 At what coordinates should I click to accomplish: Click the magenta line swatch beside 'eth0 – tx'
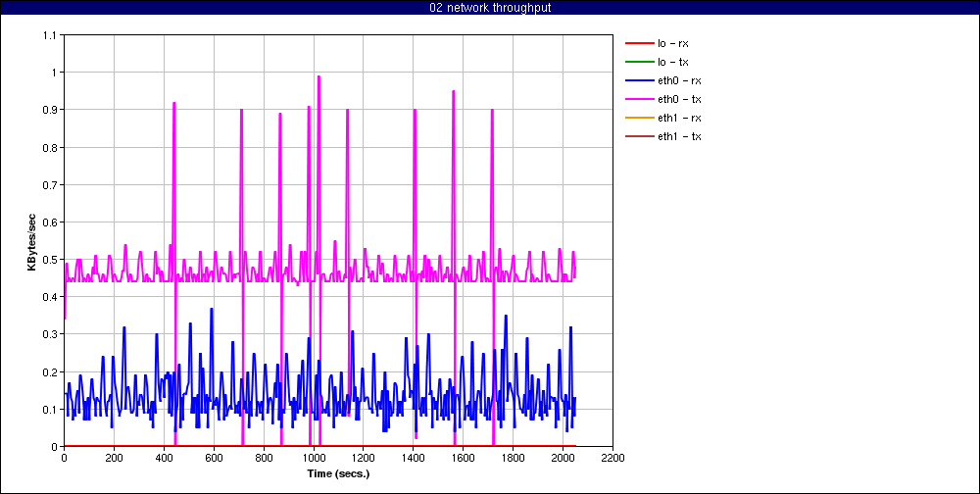point(638,99)
